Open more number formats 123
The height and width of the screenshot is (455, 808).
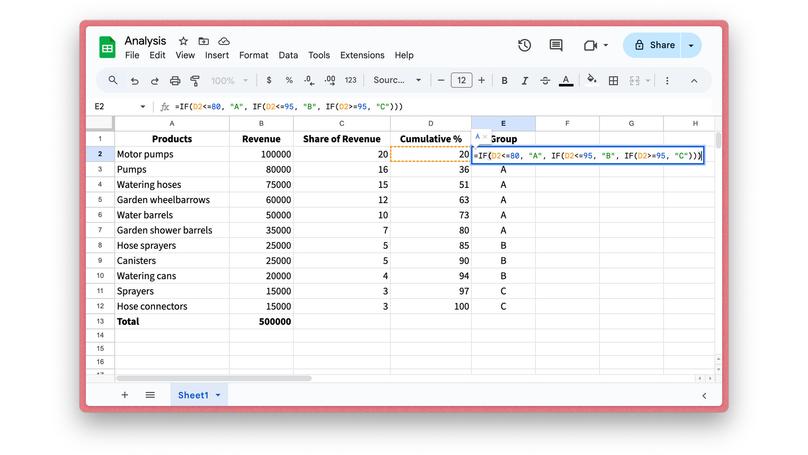[x=350, y=80]
